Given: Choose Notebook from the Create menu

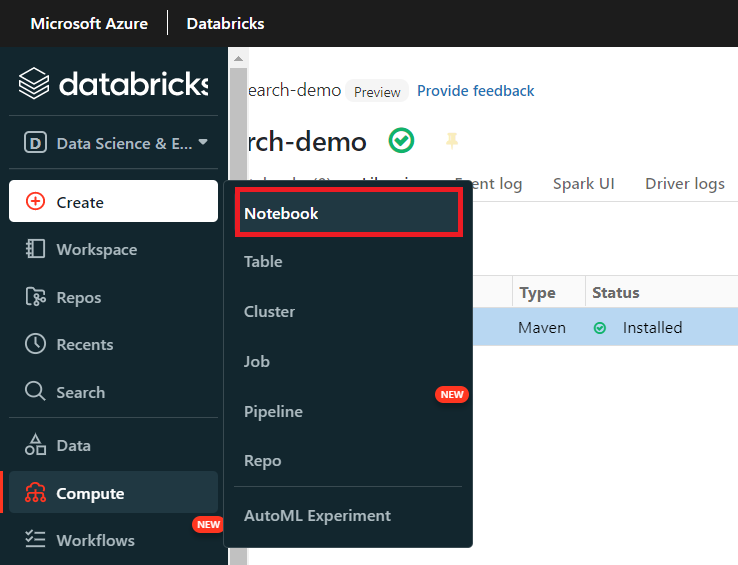Looking at the screenshot, I should pos(349,213).
